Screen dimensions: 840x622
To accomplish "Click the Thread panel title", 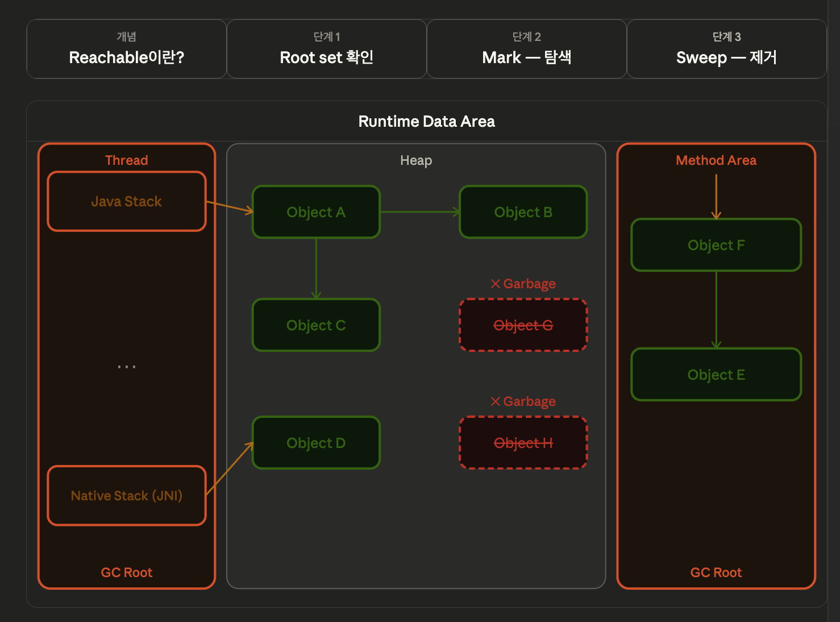I will coord(127,160).
